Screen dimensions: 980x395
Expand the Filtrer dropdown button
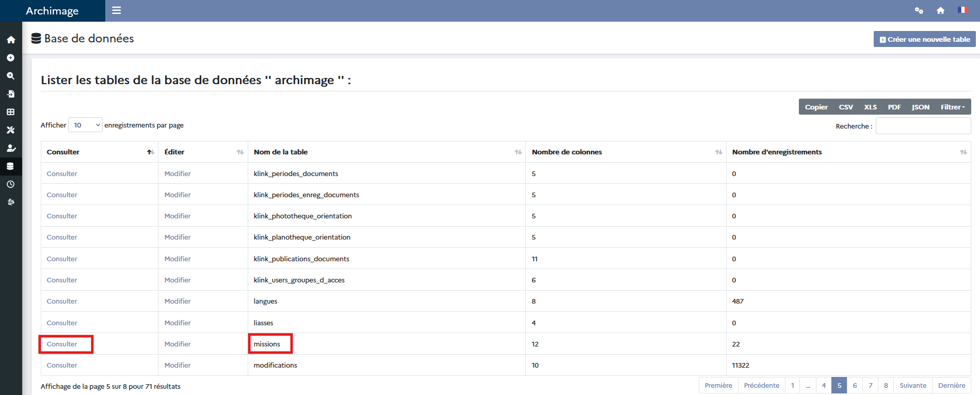point(952,107)
